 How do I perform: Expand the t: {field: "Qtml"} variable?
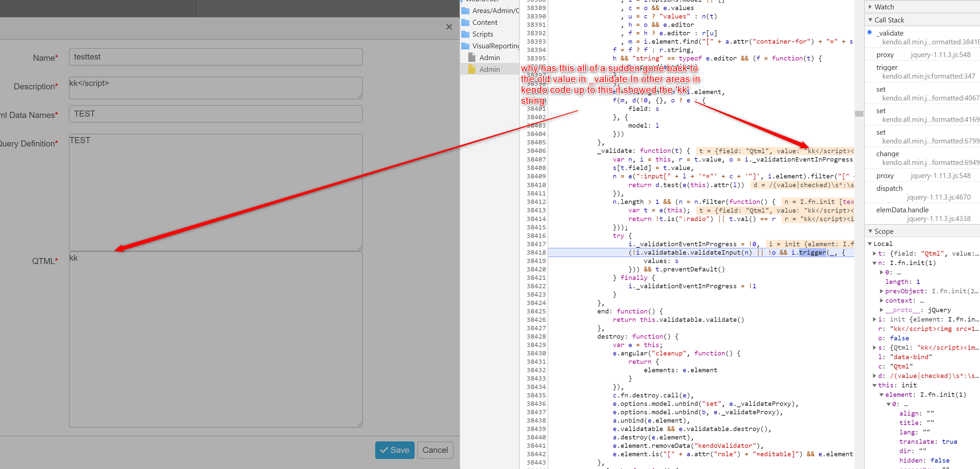coord(874,253)
